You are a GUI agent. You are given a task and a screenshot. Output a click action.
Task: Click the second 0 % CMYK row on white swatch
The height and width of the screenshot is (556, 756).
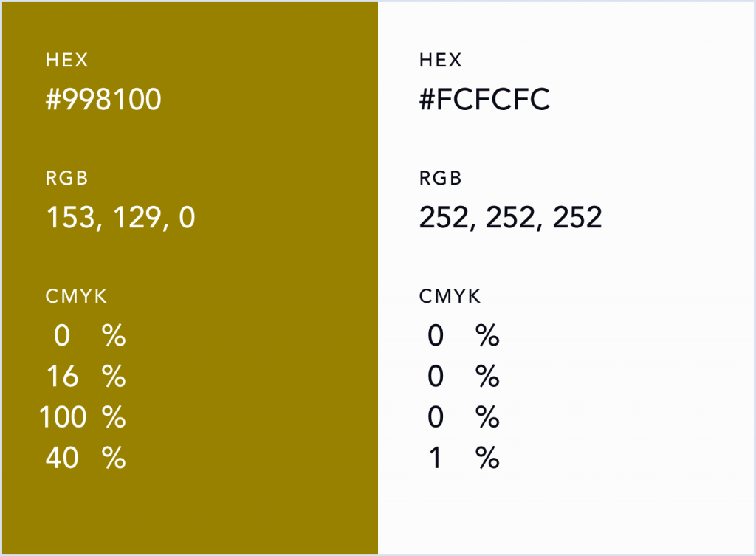pos(463,377)
